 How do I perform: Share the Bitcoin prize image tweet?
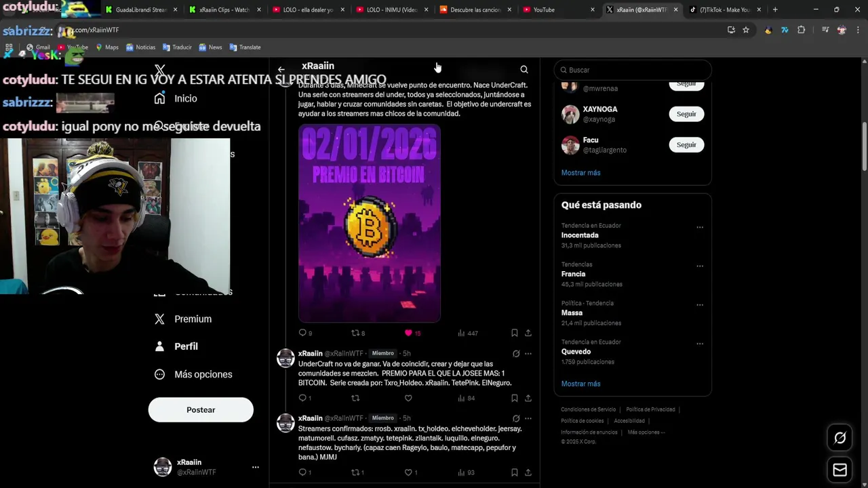pyautogui.click(x=528, y=333)
